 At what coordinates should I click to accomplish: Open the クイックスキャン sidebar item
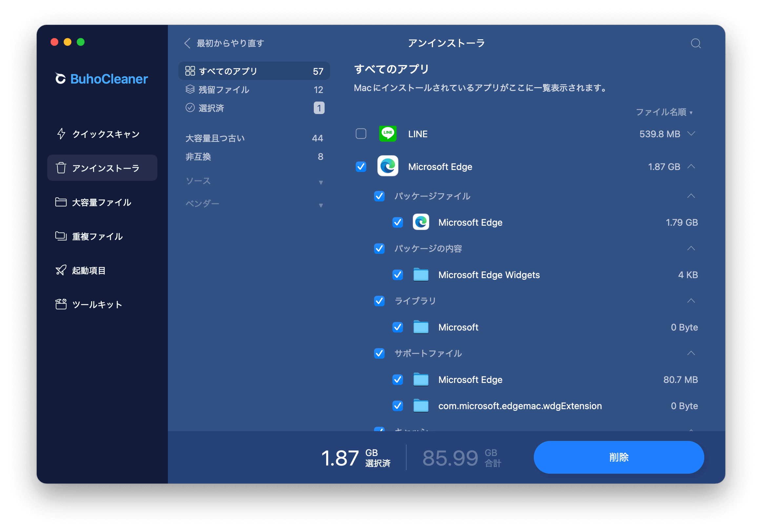102,134
